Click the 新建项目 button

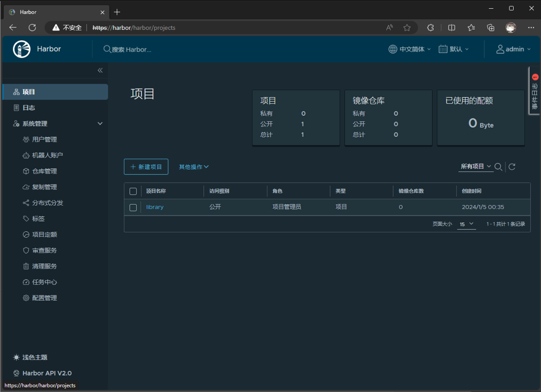click(146, 167)
